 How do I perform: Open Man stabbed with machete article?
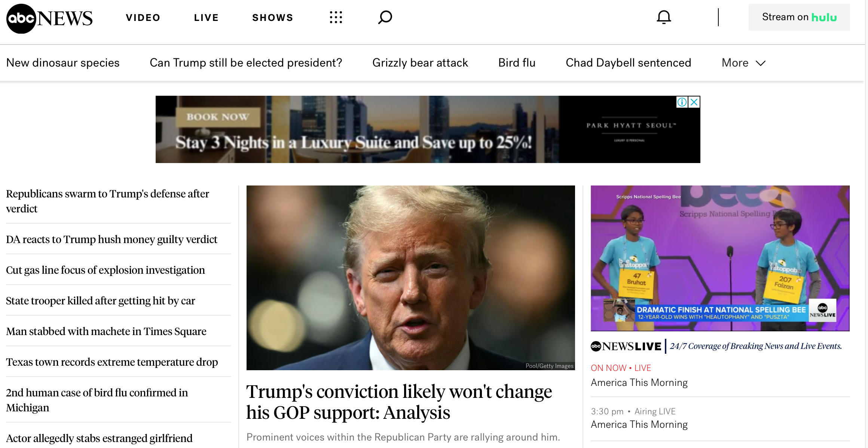click(x=106, y=331)
